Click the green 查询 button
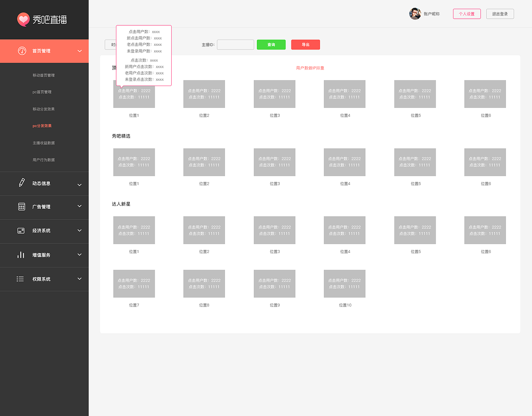Viewport: 532px width, 416px height. coord(271,45)
